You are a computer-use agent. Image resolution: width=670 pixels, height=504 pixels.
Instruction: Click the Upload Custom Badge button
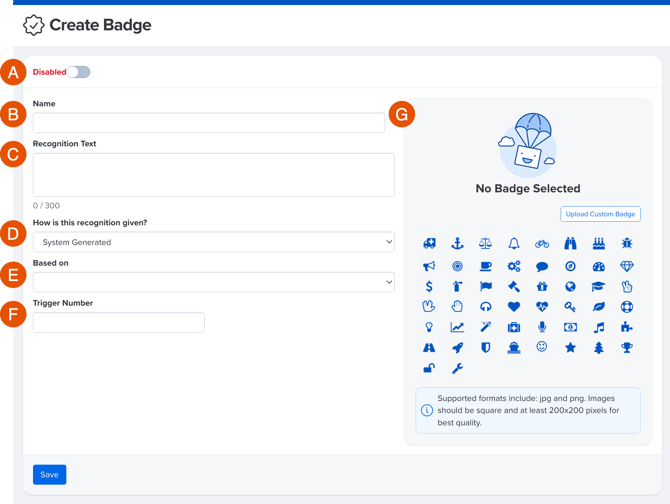point(600,214)
